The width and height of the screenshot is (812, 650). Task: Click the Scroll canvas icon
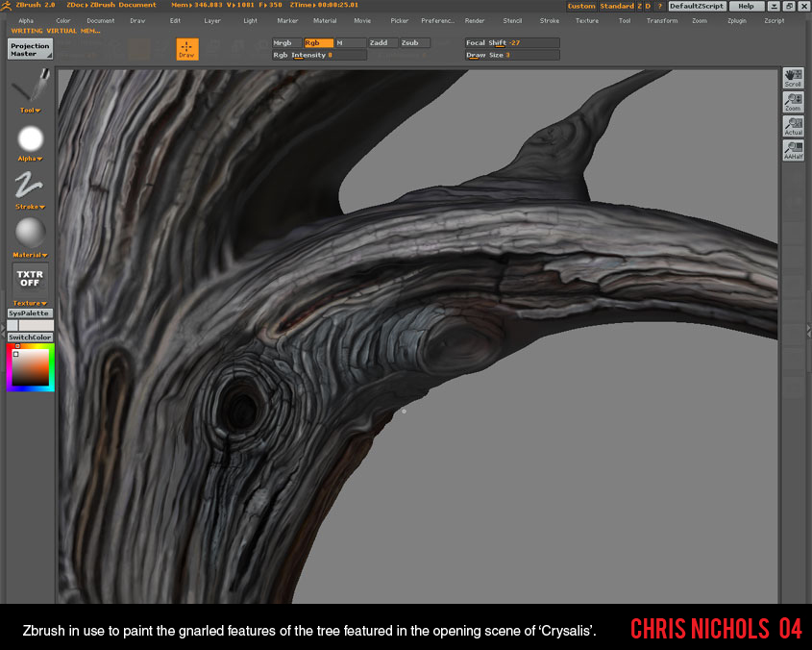point(793,78)
